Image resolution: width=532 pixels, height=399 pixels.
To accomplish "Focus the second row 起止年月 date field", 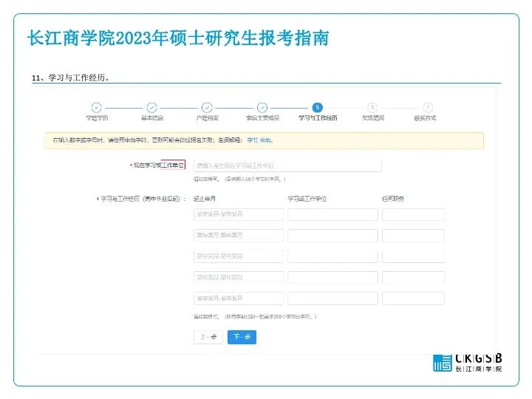I will [239, 235].
